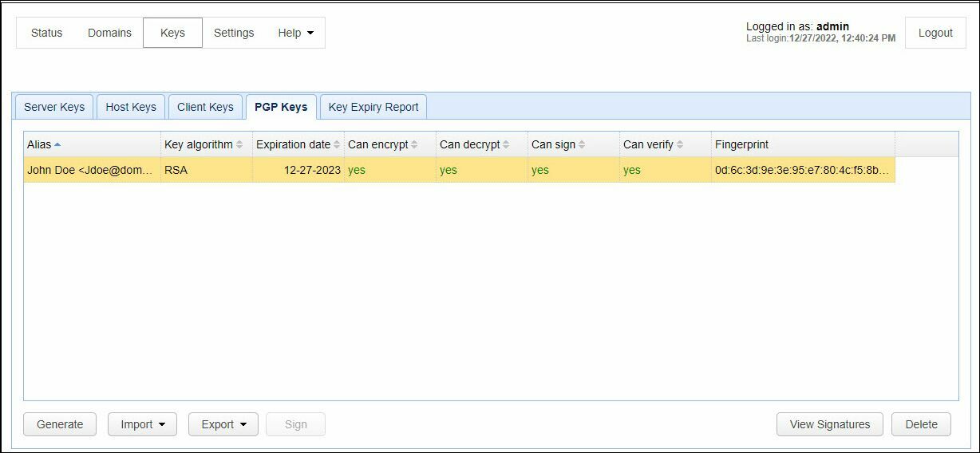Click the 12-27-2023 expiration date cell

click(298, 170)
